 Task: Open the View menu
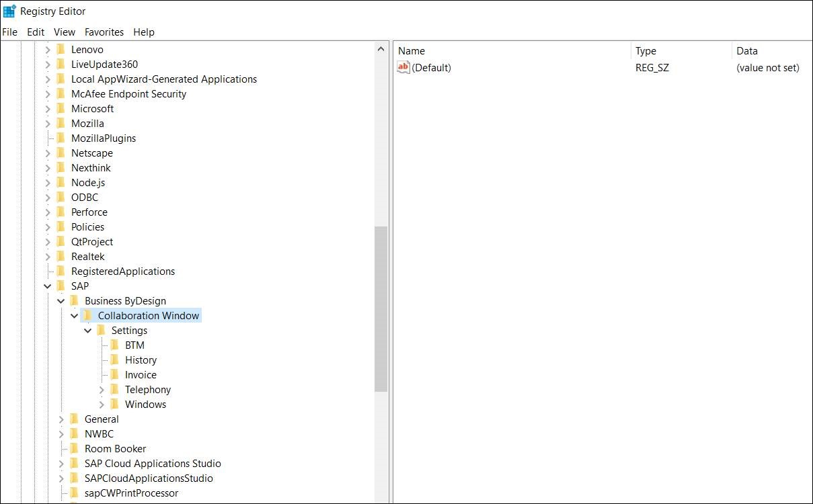65,32
